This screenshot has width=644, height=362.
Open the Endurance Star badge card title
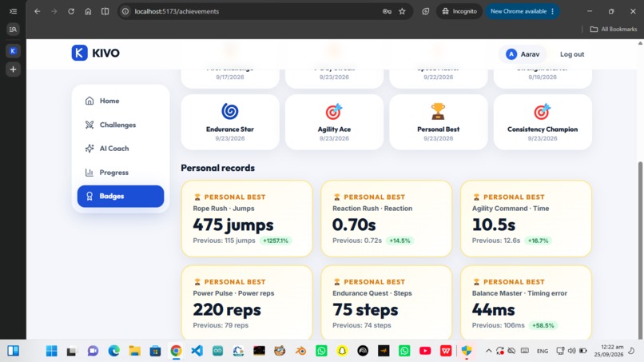click(x=230, y=129)
